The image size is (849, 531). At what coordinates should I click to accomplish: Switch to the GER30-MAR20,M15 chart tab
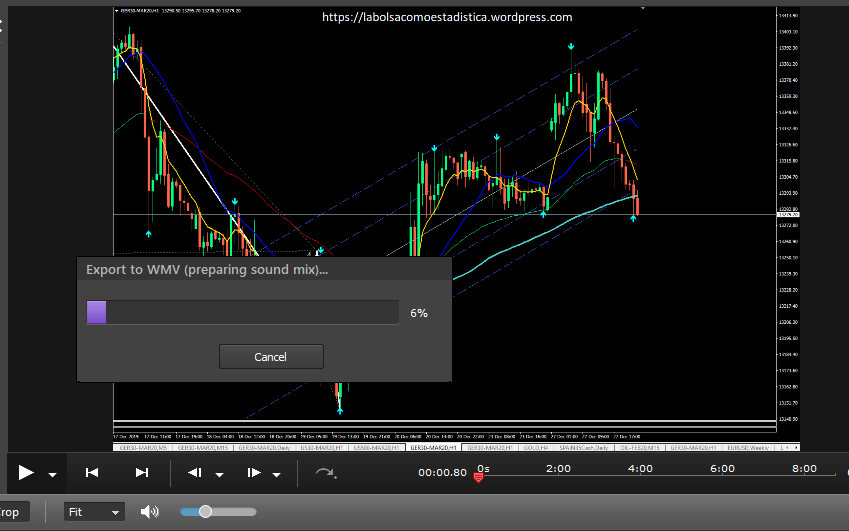(x=203, y=448)
